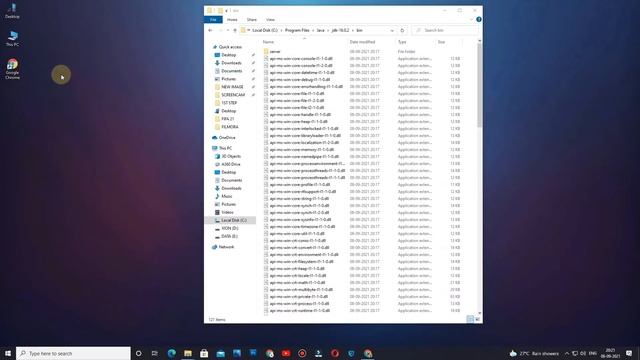Switch to details view layout icon
Screen dimensions: 640x360
tap(470, 319)
